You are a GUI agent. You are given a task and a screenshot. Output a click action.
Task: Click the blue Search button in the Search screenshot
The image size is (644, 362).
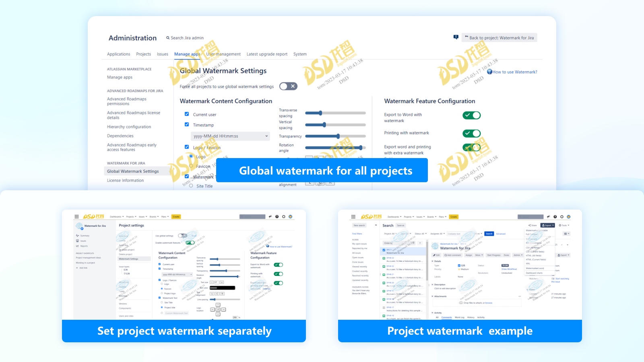pyautogui.click(x=489, y=234)
